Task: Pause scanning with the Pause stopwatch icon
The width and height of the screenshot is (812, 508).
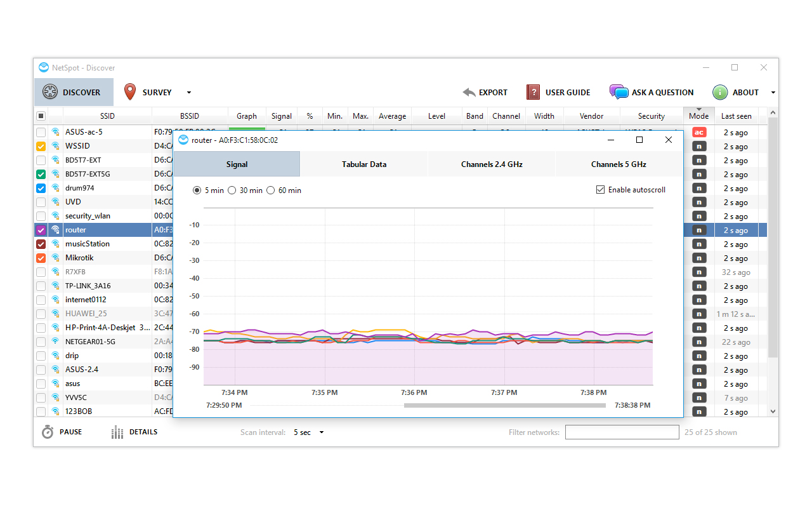Action: point(48,432)
